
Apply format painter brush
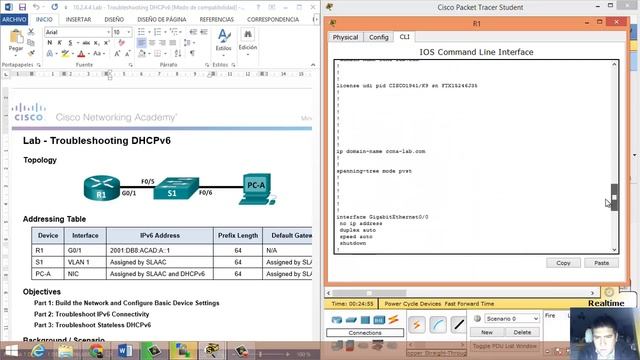[31, 53]
